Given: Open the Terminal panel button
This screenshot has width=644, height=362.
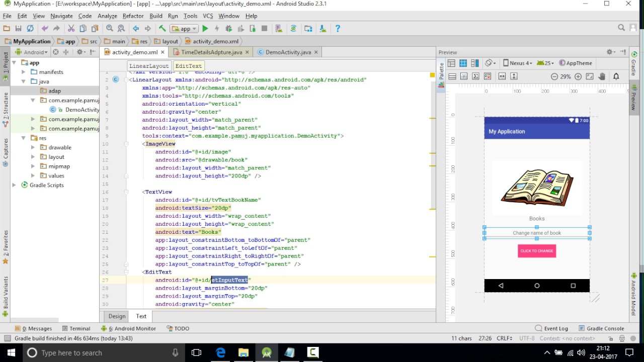Looking at the screenshot, I should click(75, 328).
